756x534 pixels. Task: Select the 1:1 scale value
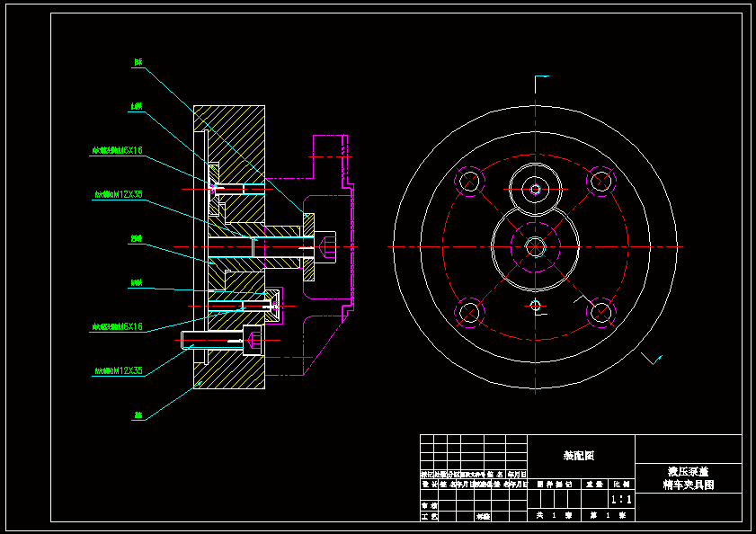click(621, 500)
